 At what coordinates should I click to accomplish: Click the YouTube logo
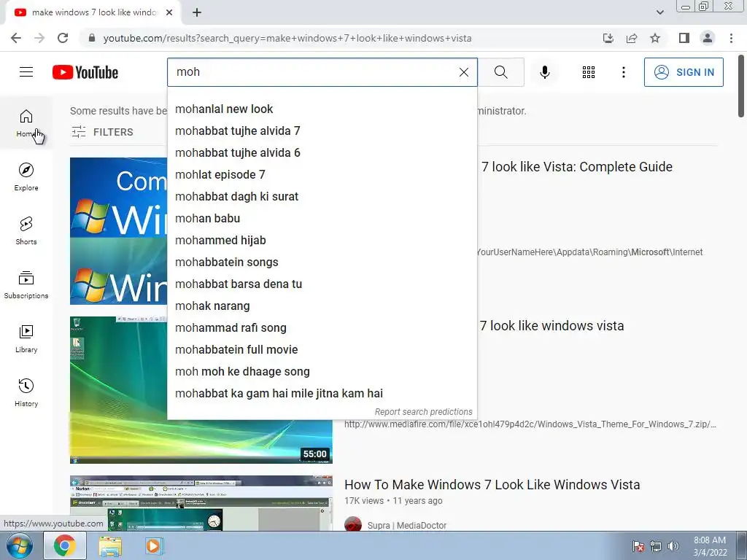[x=85, y=72]
